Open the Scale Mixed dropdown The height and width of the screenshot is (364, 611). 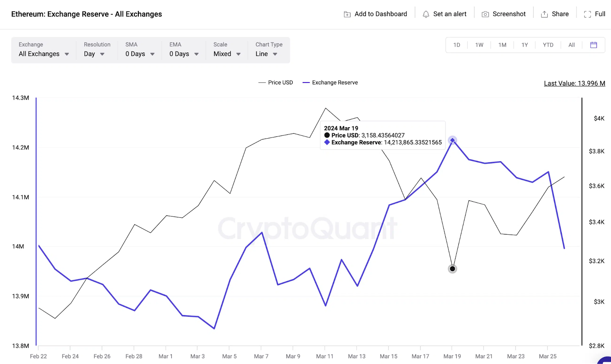tap(227, 54)
